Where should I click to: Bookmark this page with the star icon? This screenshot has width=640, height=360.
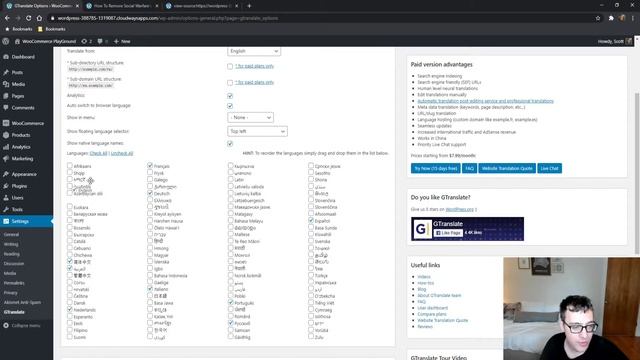(598, 18)
